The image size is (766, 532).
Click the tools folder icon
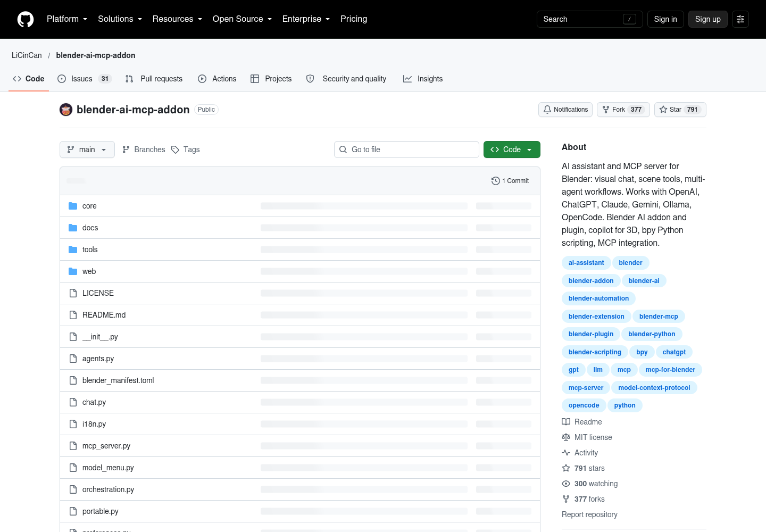[73, 250]
